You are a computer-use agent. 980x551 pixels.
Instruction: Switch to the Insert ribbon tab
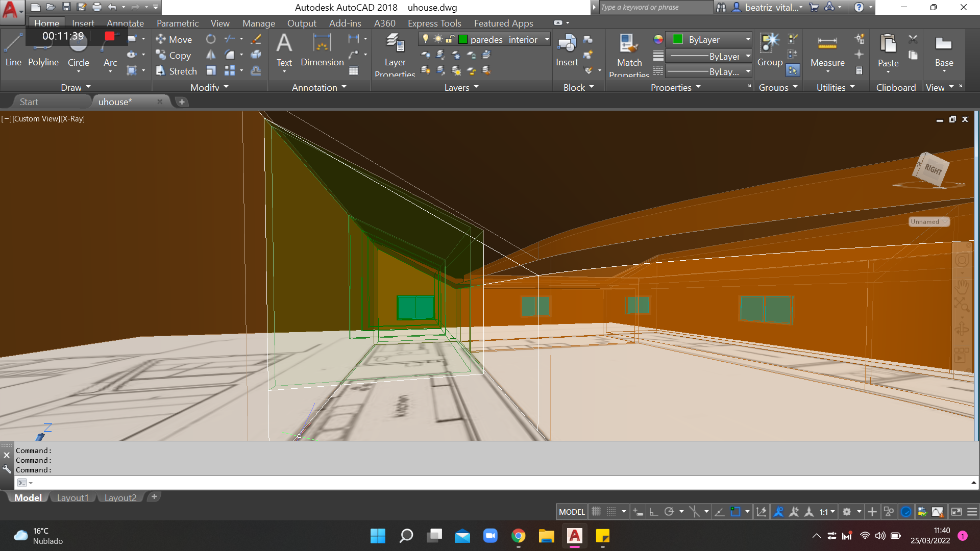pyautogui.click(x=83, y=23)
